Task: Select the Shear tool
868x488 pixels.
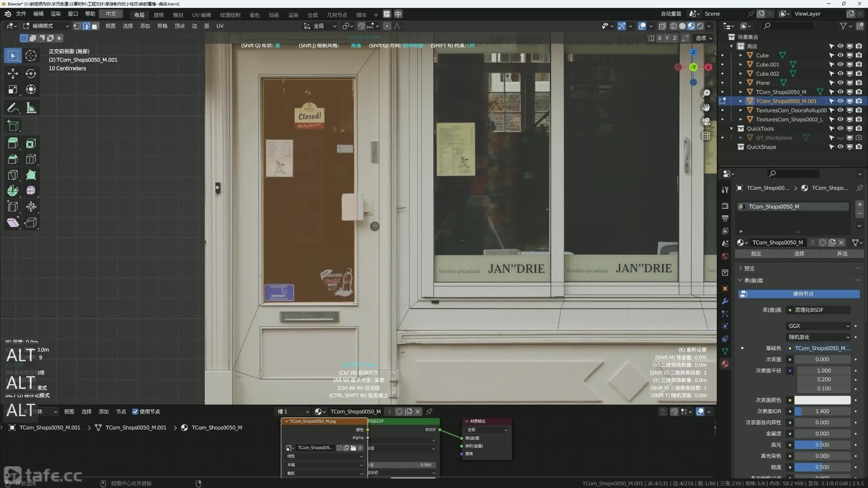Action: (x=13, y=223)
